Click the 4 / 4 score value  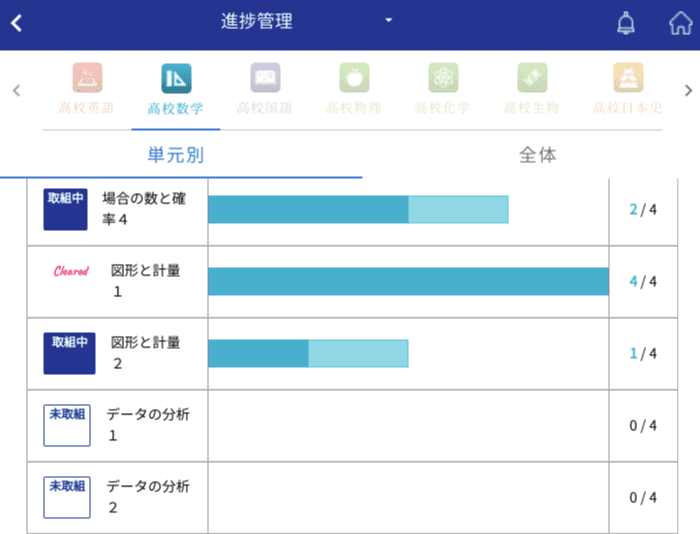point(643,281)
